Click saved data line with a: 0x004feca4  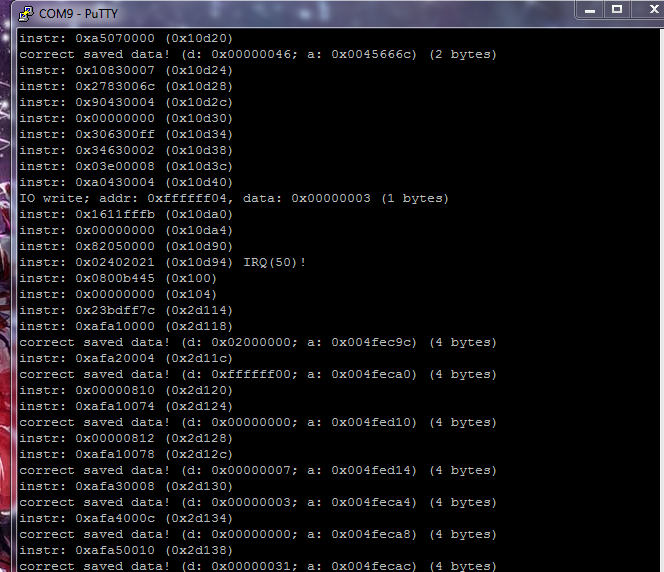point(258,503)
